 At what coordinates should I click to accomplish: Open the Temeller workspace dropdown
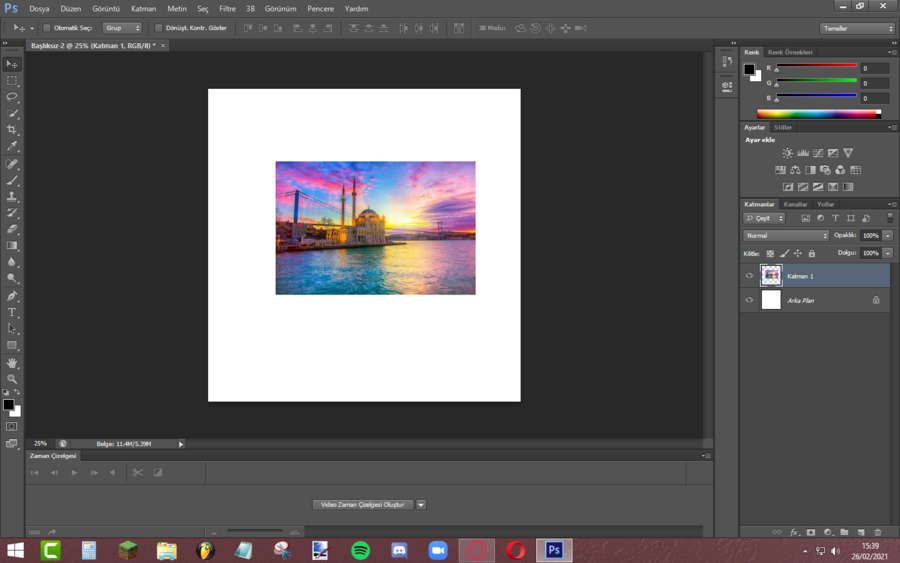857,28
